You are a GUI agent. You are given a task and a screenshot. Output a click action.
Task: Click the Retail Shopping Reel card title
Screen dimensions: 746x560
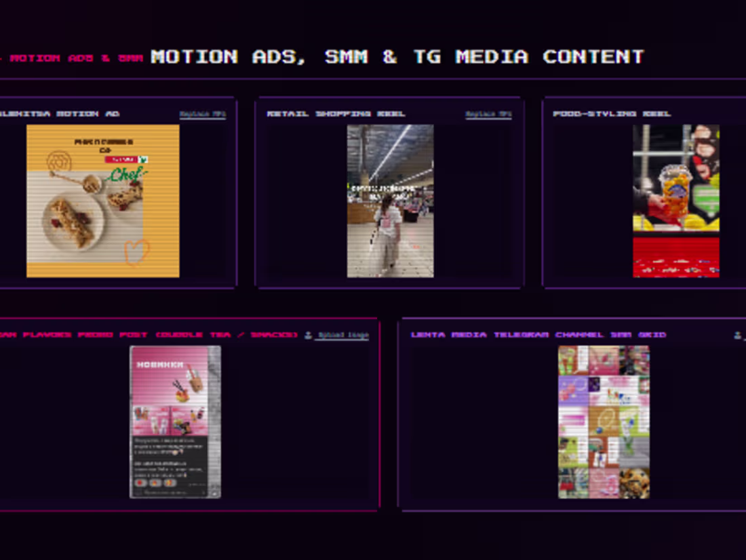point(336,114)
